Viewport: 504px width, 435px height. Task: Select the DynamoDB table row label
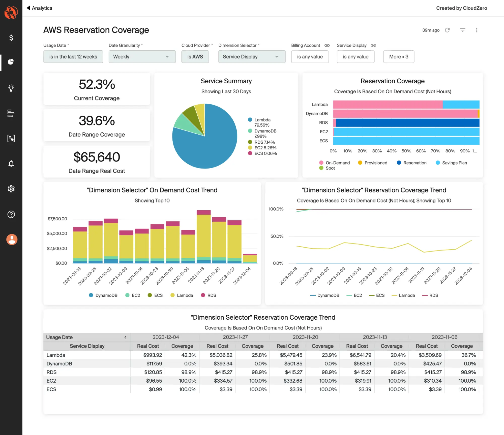[x=59, y=364]
